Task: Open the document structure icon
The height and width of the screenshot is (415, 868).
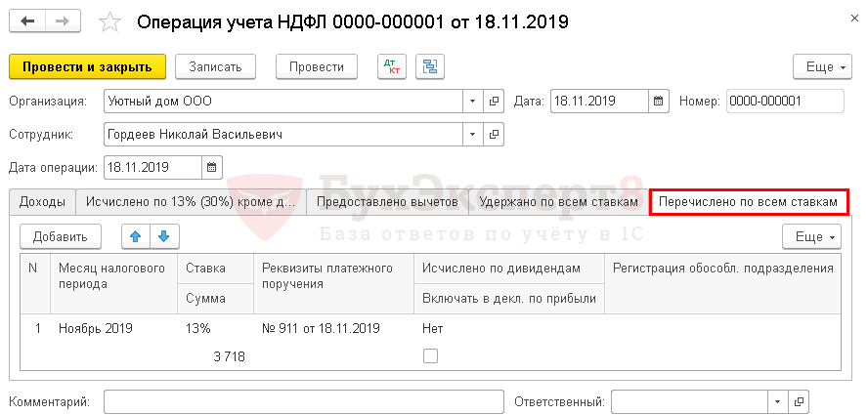Action: (x=429, y=67)
